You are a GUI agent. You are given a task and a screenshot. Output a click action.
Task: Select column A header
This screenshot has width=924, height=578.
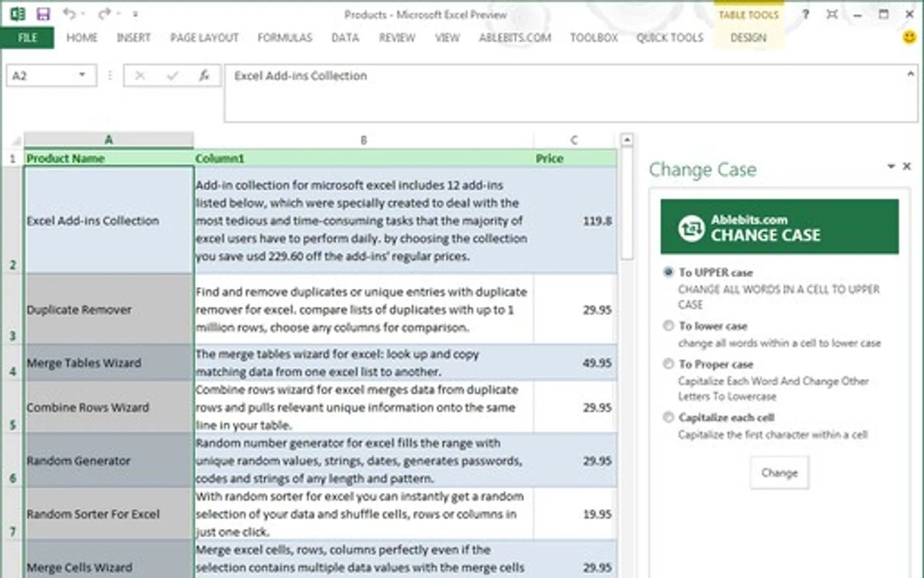[109, 140]
